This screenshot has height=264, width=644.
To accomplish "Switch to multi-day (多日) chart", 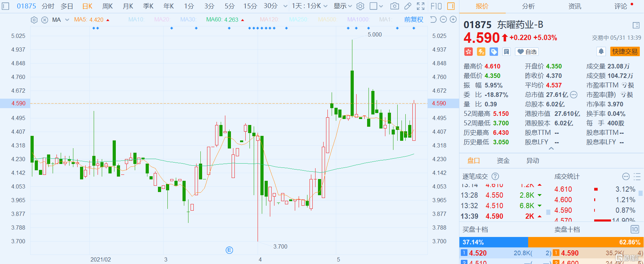I will [x=67, y=6].
